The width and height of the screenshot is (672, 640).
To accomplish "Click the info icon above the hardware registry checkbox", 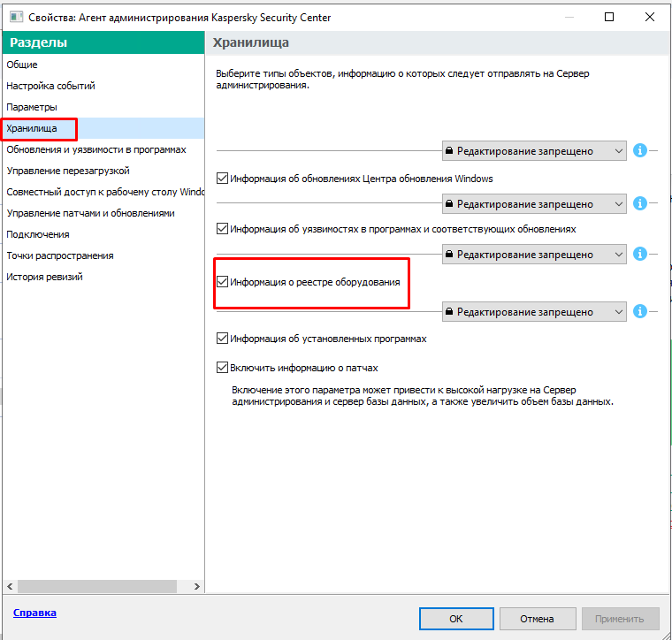I will click(x=640, y=254).
